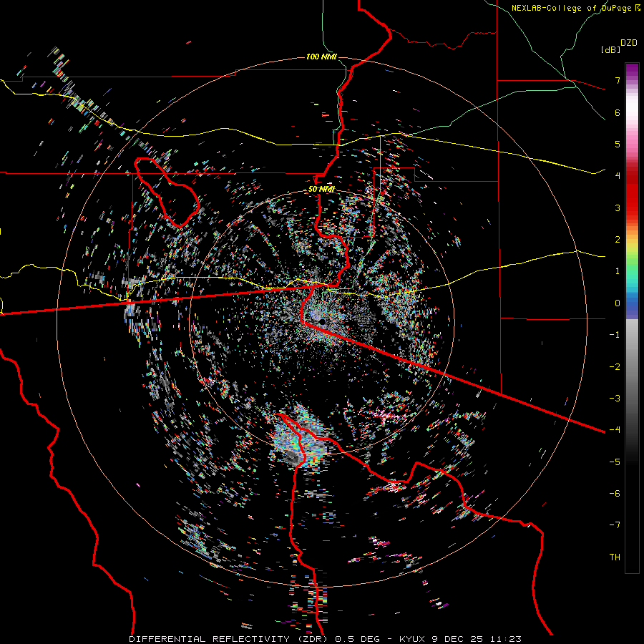Click the 1 value on color scale
The width and height of the screenshot is (644, 644).
coord(618,271)
